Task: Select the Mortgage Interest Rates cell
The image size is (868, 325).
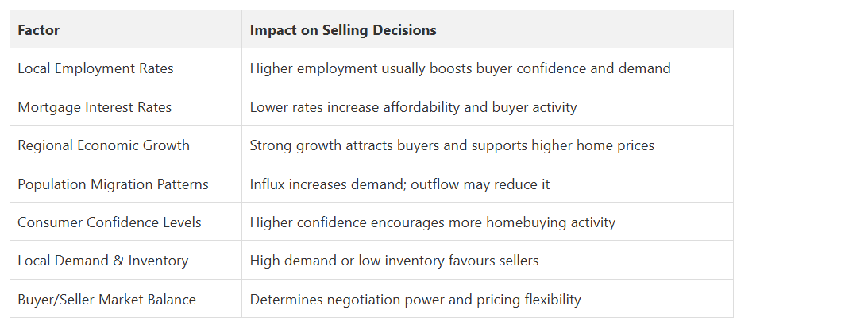Action: (125, 106)
